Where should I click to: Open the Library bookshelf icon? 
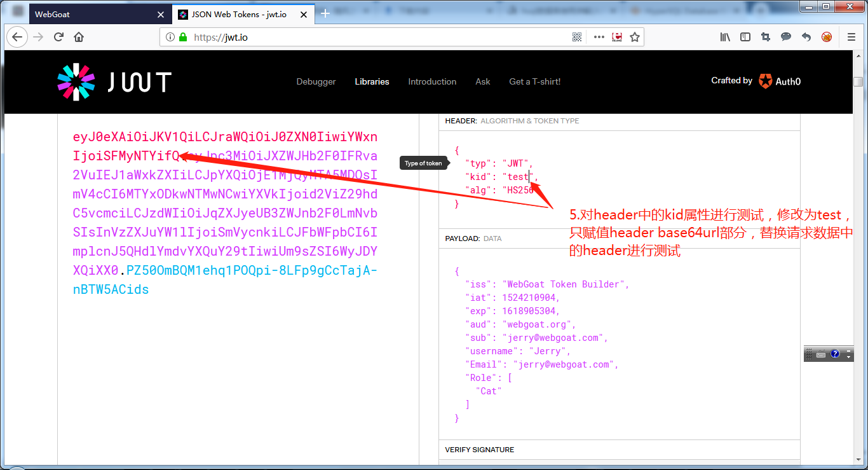725,37
